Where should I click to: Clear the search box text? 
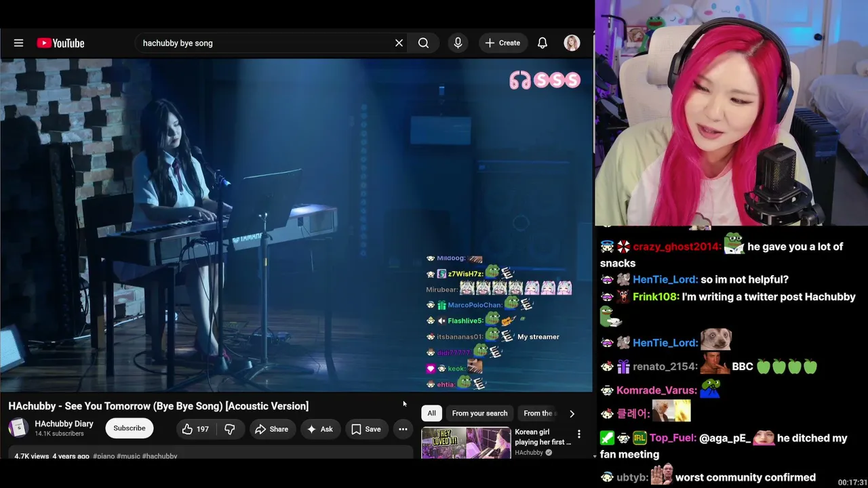click(399, 43)
